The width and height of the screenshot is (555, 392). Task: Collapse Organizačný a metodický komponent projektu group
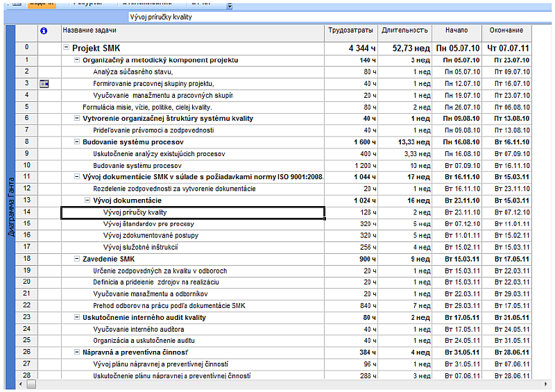point(77,60)
